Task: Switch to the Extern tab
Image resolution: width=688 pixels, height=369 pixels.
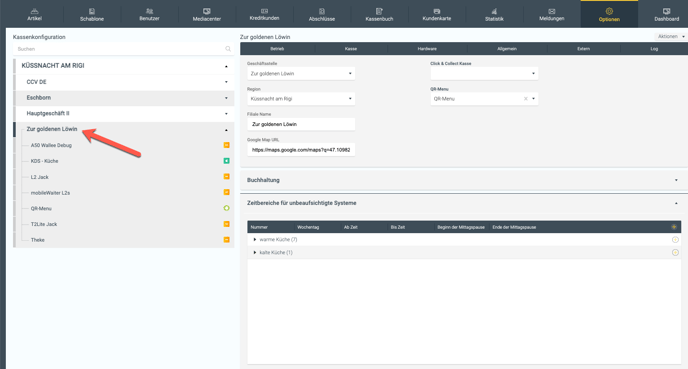Action: [584, 49]
